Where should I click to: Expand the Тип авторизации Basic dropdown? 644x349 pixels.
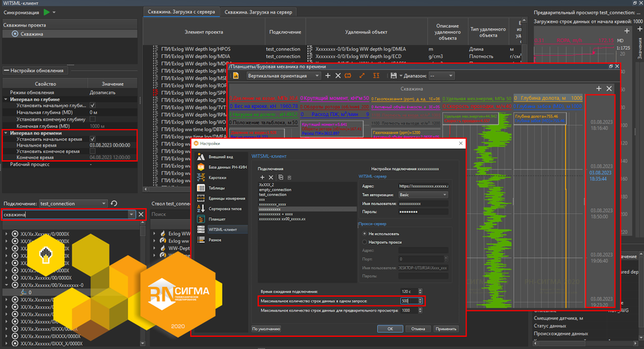[423, 195]
